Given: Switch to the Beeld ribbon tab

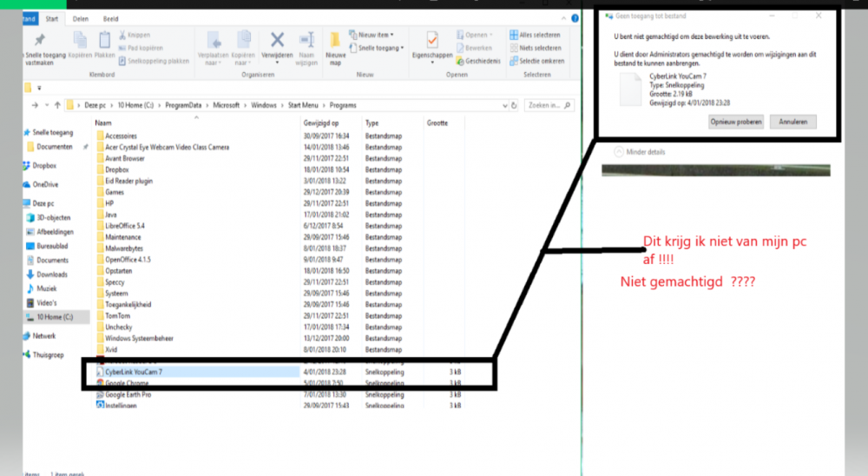Looking at the screenshot, I should point(111,19).
